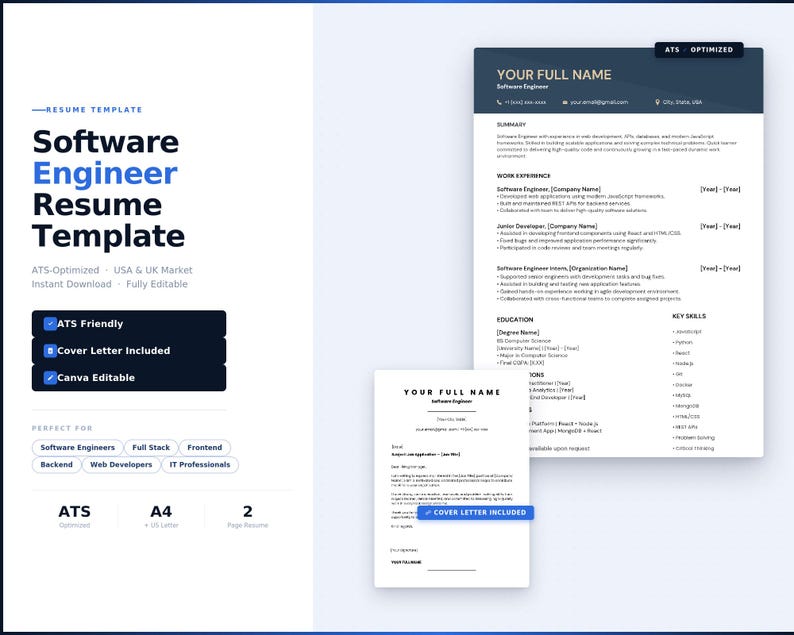Click City, State, USA in resume header
The height and width of the screenshot is (635, 794).
[x=682, y=102]
